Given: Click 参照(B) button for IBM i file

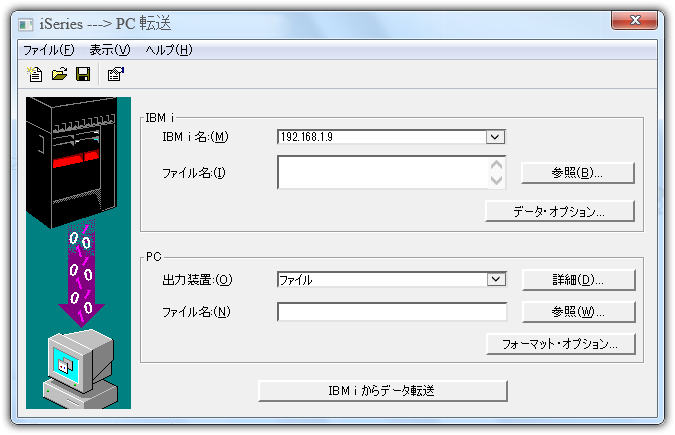Looking at the screenshot, I should tap(577, 173).
